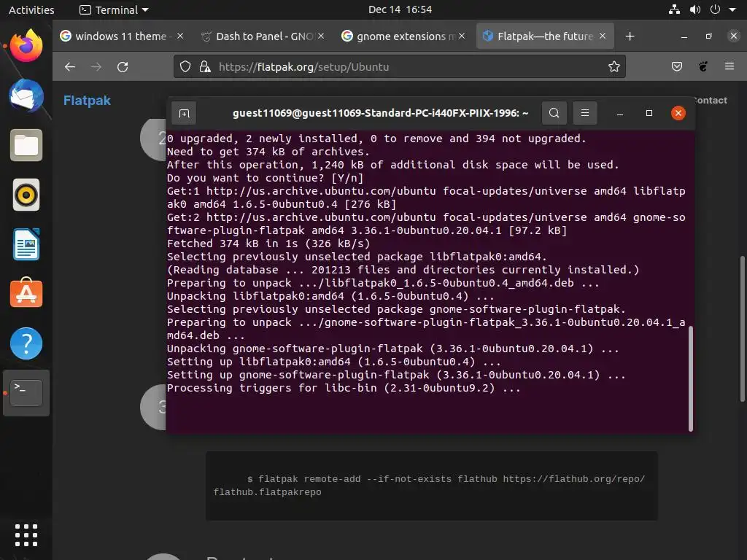Go forward in Firefox
This screenshot has width=747, height=560.
click(x=96, y=66)
